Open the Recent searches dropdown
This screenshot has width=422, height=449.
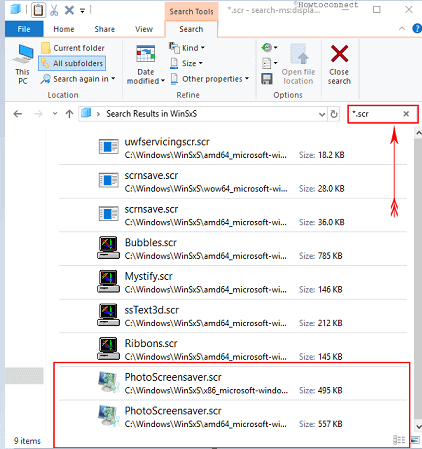[270, 48]
